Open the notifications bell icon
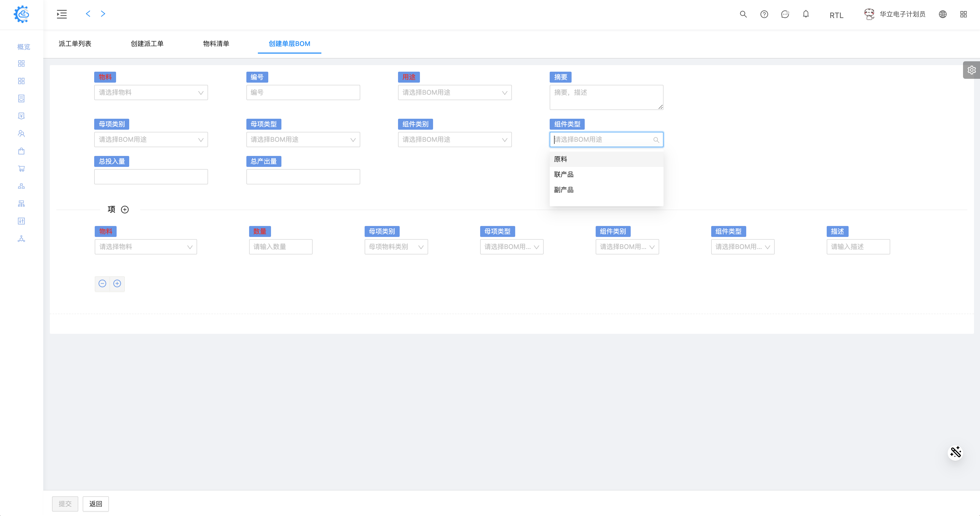Screen dimensions: 980x516 806,15
